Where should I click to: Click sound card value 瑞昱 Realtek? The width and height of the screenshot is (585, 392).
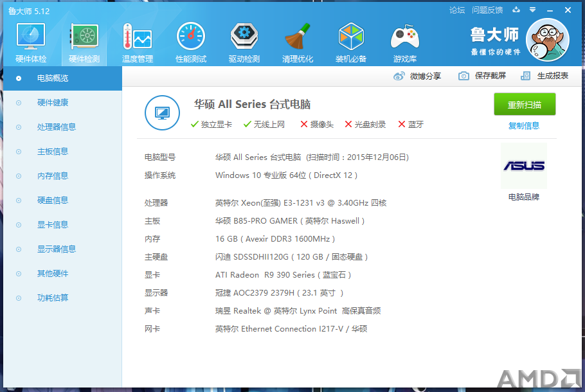coord(298,311)
